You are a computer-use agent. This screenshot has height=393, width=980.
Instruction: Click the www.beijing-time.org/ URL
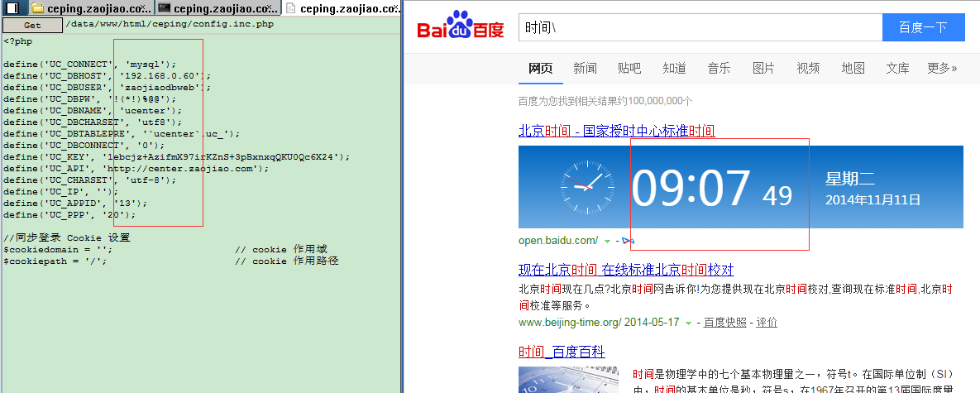[x=570, y=323]
